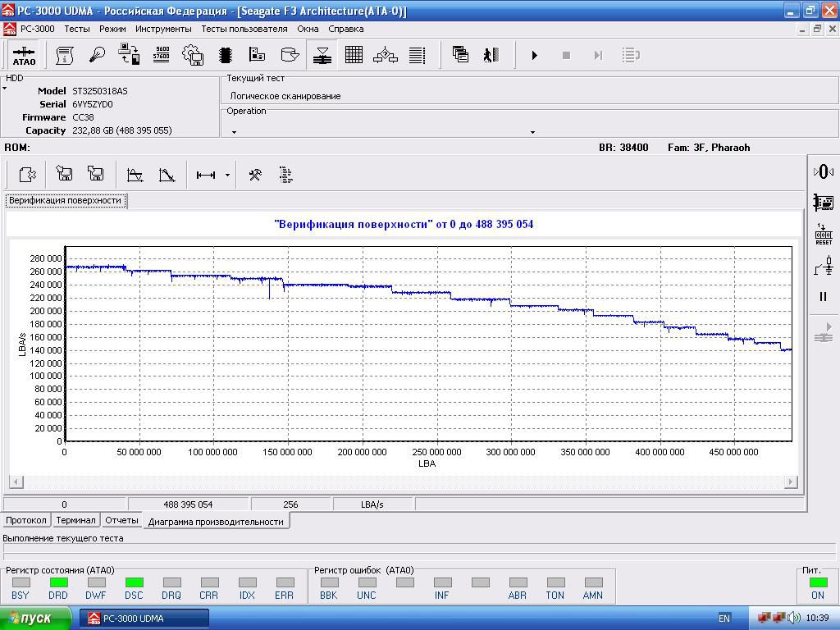This screenshot has height=630, width=840.
Task: Open the 9600/57600 baud rate tool
Action: click(162, 55)
